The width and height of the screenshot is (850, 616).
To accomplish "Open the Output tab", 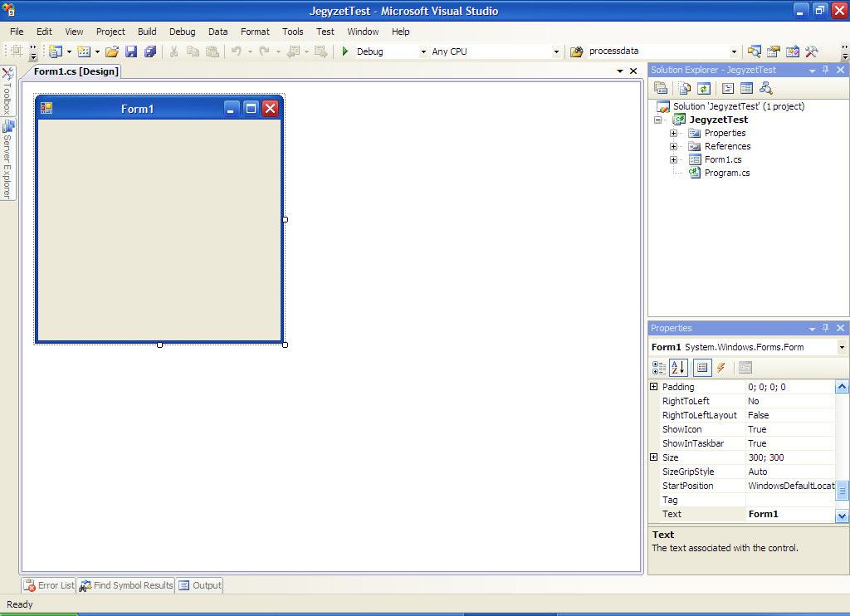I will 200,585.
